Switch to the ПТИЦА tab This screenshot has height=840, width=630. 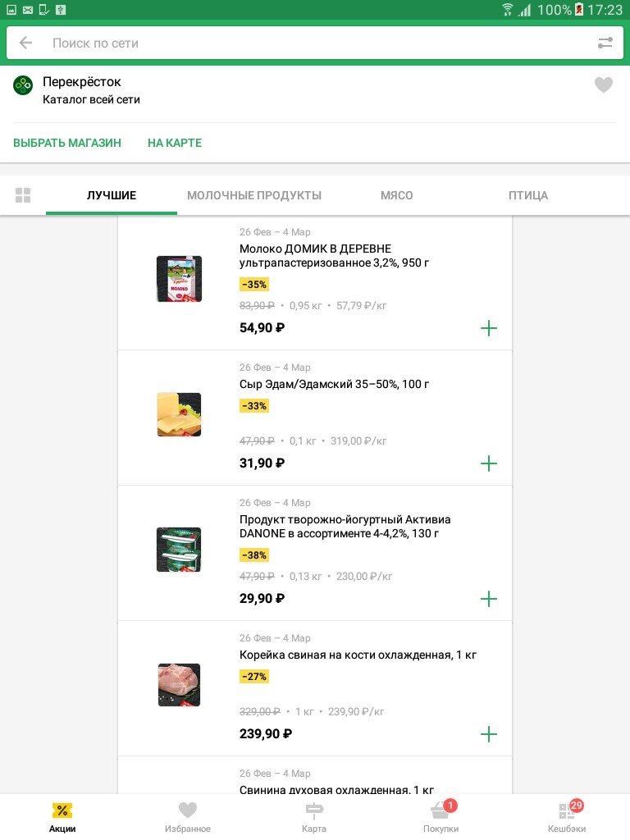[527, 195]
